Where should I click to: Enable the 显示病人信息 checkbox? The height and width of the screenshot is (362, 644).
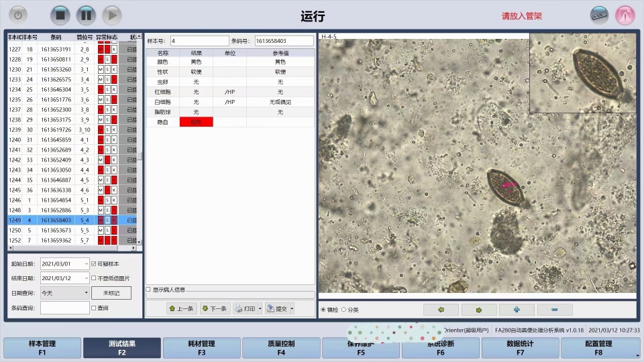[x=148, y=290]
